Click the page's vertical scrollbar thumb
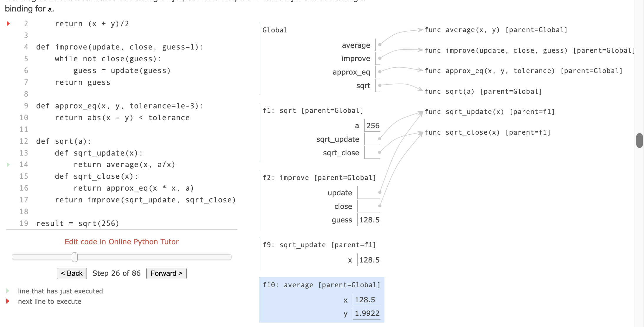This screenshot has height=327, width=644. pyautogui.click(x=639, y=140)
